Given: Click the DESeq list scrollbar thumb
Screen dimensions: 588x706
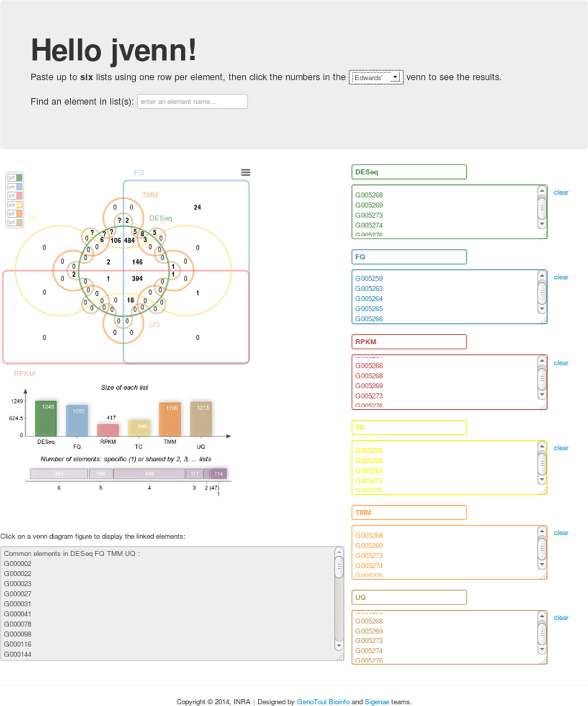Looking at the screenshot, I should [542, 207].
